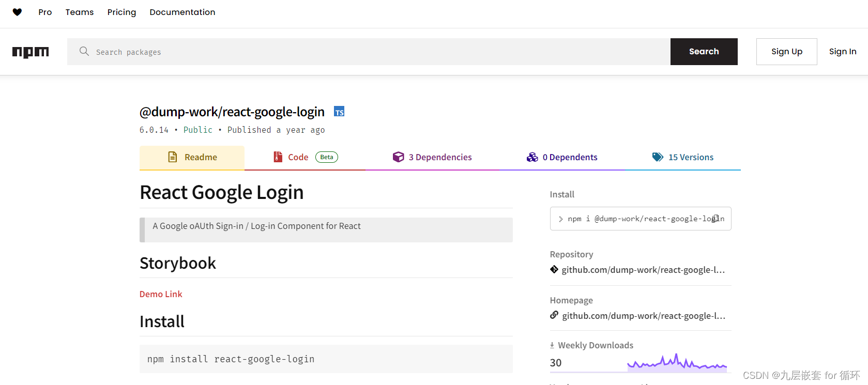The image size is (868, 385).
Task: Open the Homepage github.com link
Action: coord(644,316)
